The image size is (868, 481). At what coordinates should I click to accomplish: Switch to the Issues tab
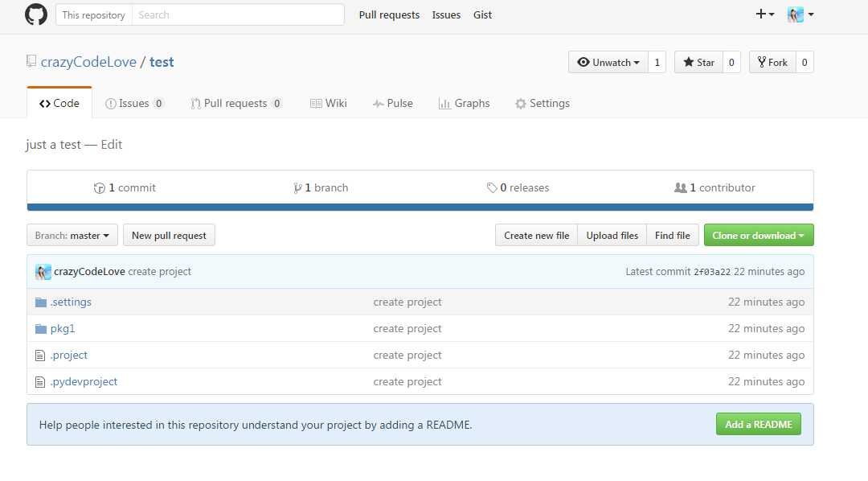(x=134, y=103)
